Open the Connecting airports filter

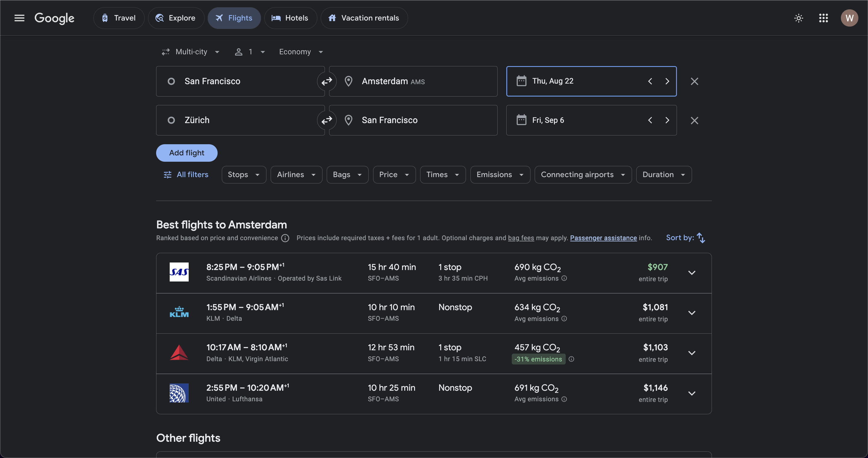pos(583,175)
